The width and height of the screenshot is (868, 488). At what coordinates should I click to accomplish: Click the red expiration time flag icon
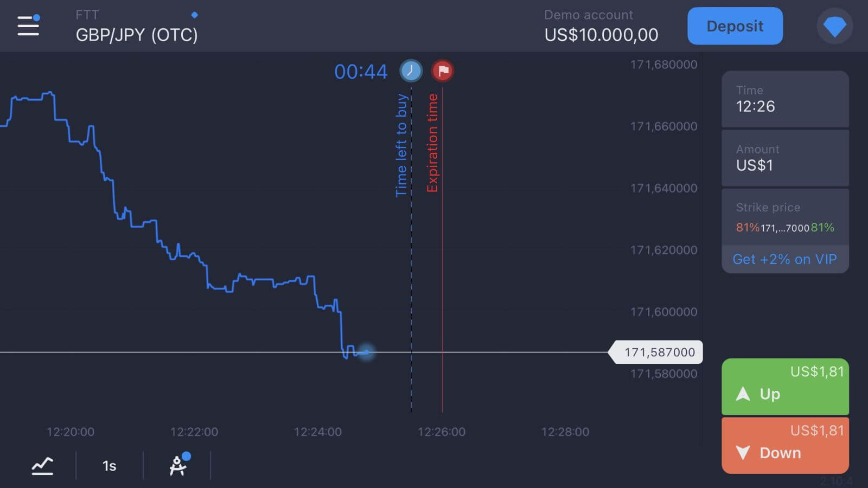pyautogui.click(x=442, y=71)
